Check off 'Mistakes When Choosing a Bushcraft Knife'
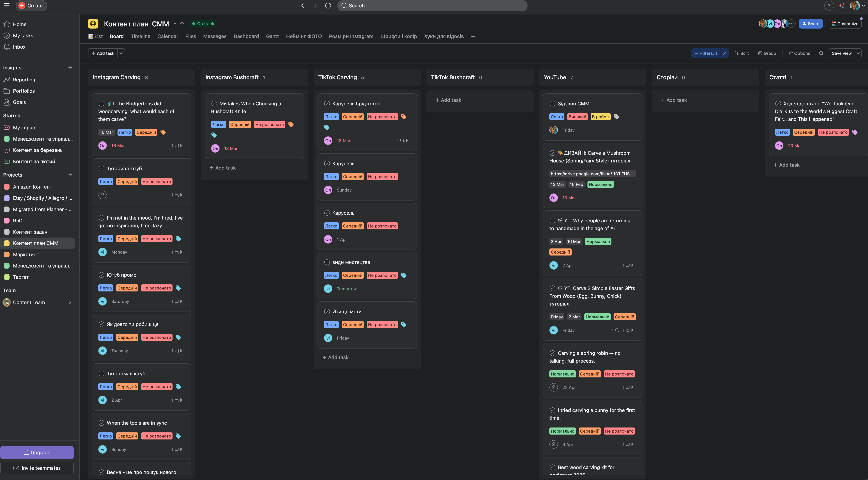This screenshot has height=480, width=868. (x=214, y=103)
